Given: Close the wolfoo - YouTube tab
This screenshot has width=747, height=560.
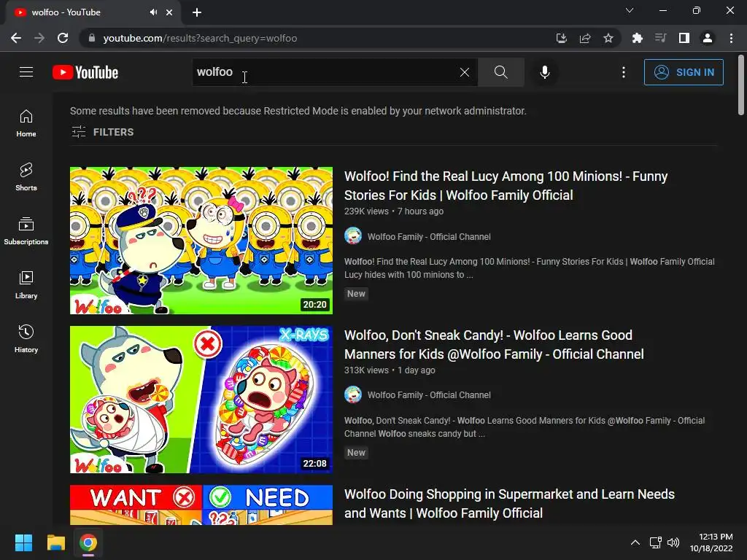Looking at the screenshot, I should pyautogui.click(x=169, y=12).
